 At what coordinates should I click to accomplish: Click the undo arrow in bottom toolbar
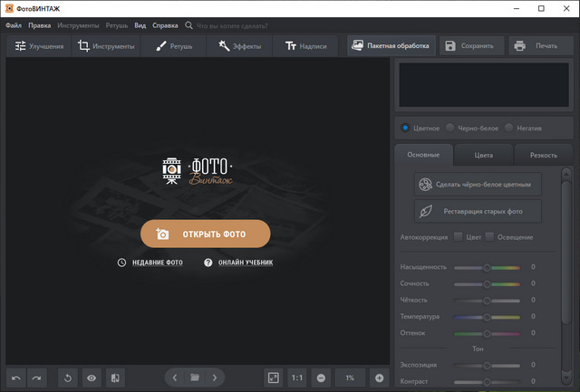click(x=16, y=378)
